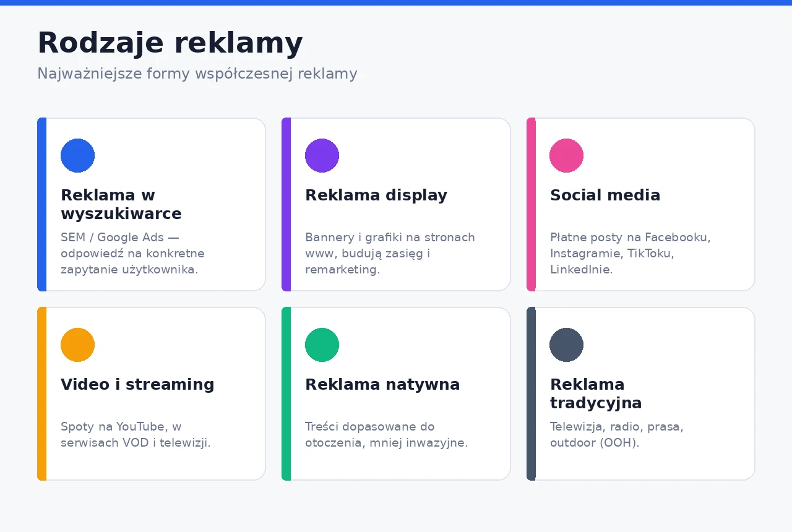
Task: Click the pink circle on the Social media card
Action: [x=566, y=155]
